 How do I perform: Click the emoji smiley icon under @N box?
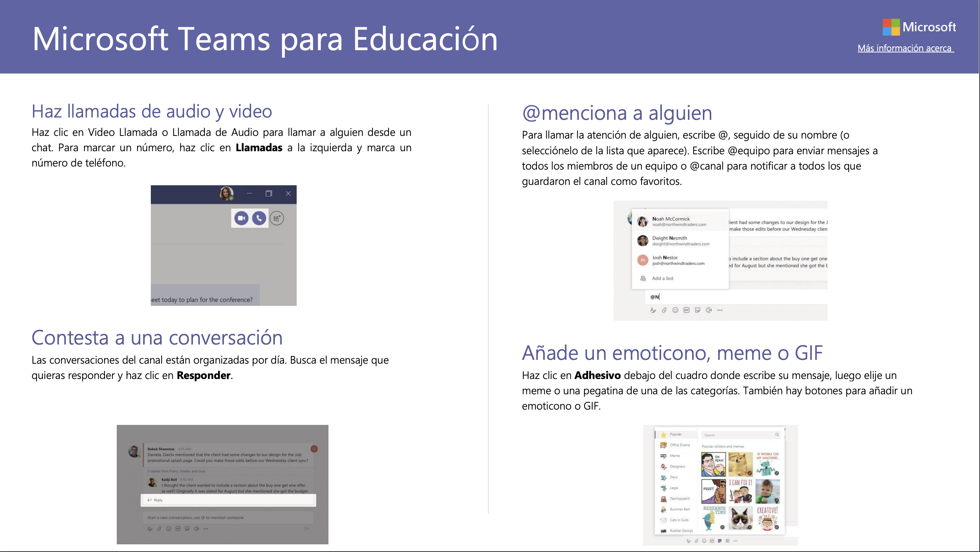coord(675,310)
